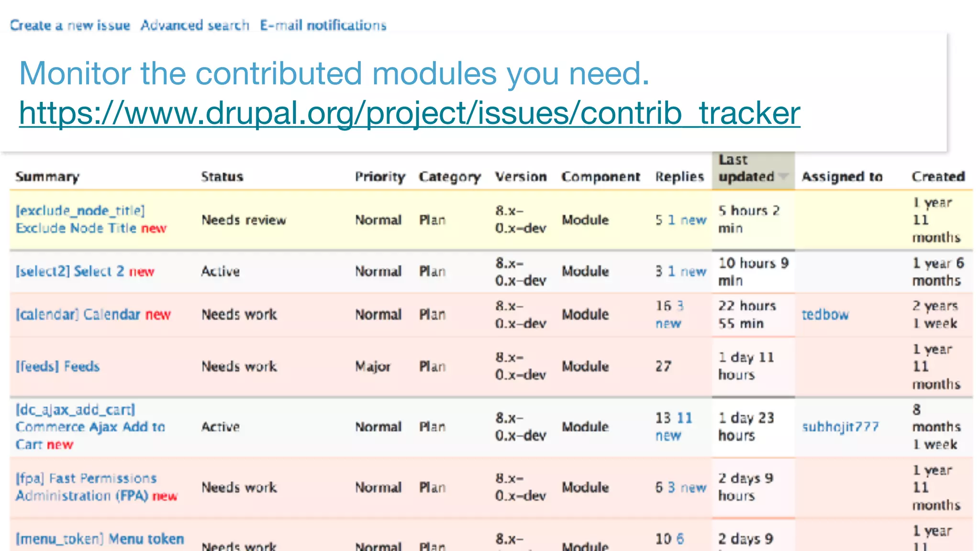
Task: Select the Feeds replies count 27
Action: 663,366
